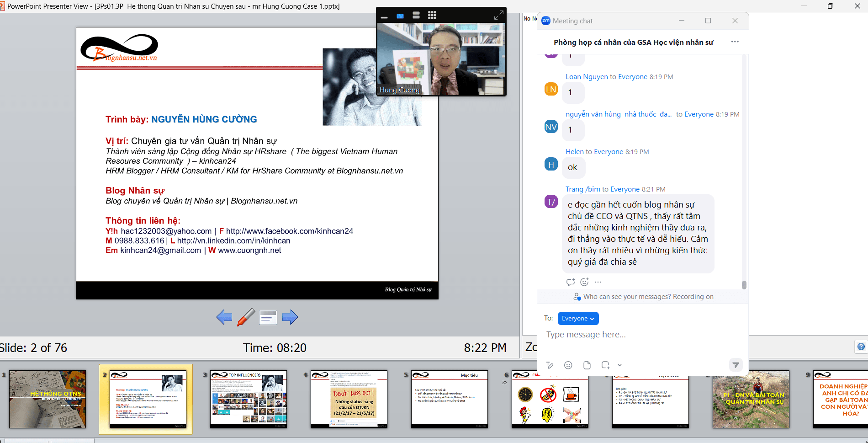
Task: Open the pen and pointer options
Action: 246,317
